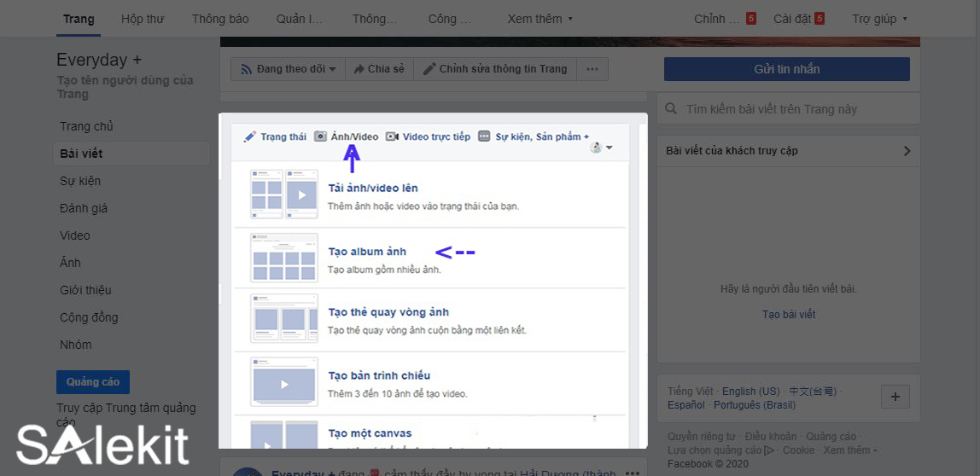Click the Quảng cáo button
Screen dimensions: 980x476
[x=93, y=381]
